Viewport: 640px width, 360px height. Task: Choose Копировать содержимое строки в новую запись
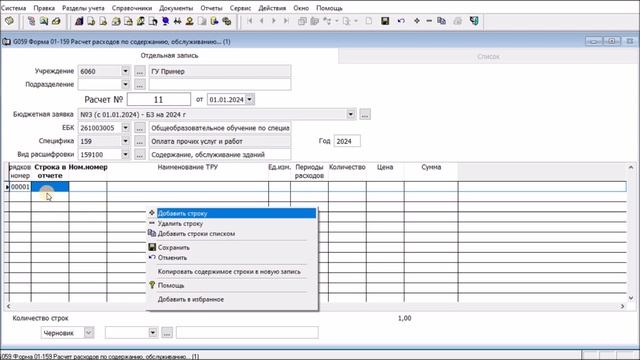click(232, 271)
